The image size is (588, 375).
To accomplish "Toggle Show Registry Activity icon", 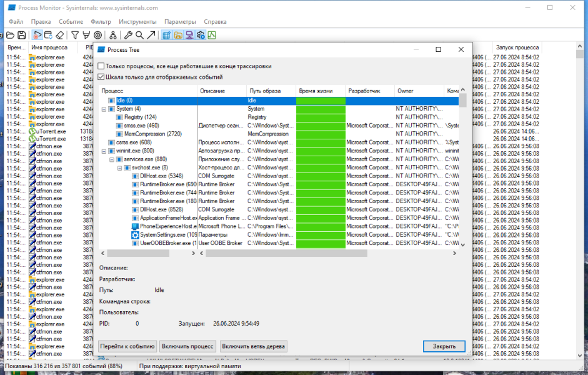I will 166,35.
